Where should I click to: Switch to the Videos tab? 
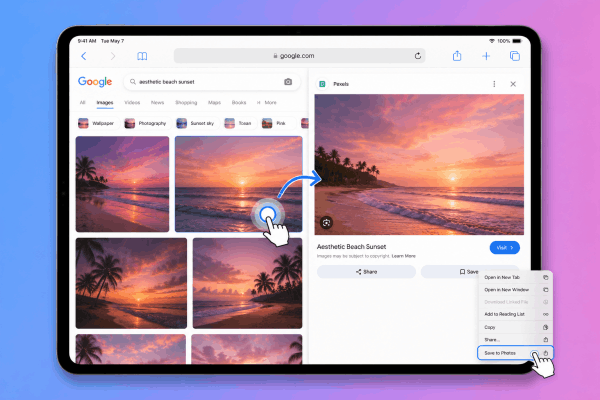[132, 103]
